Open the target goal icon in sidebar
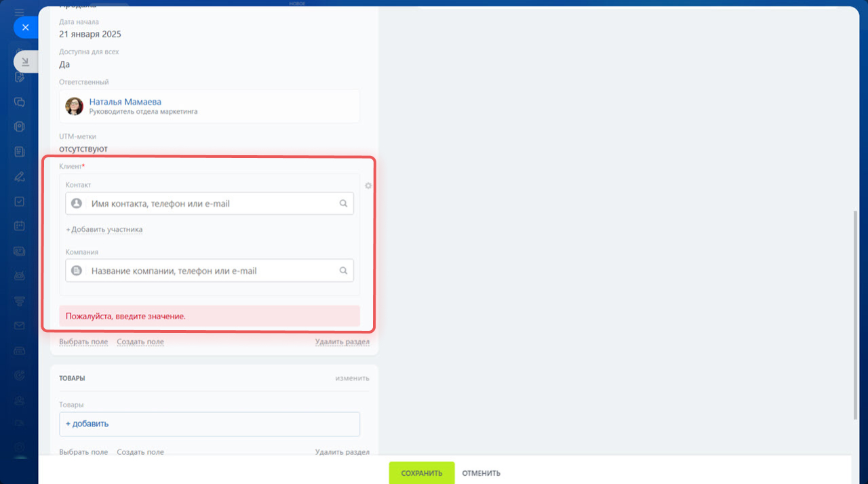868x484 pixels. [x=20, y=375]
